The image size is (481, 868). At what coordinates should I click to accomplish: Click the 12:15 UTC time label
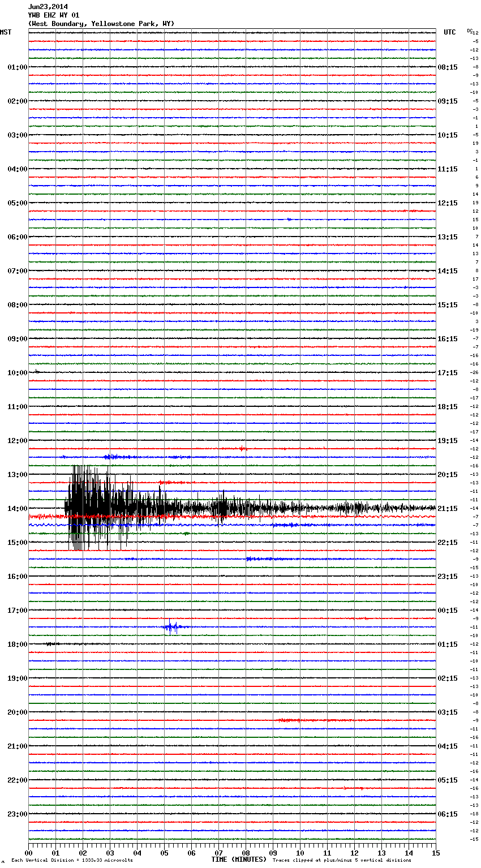click(448, 203)
